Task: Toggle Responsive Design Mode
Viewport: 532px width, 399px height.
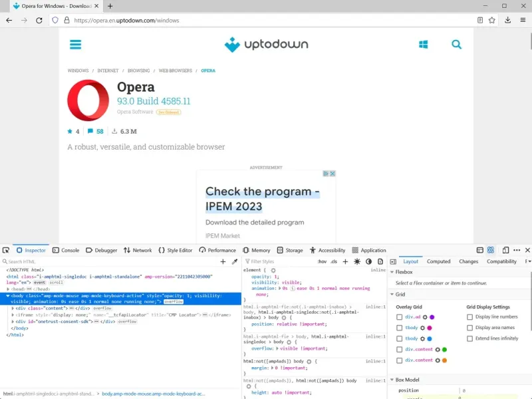Action: [505, 250]
